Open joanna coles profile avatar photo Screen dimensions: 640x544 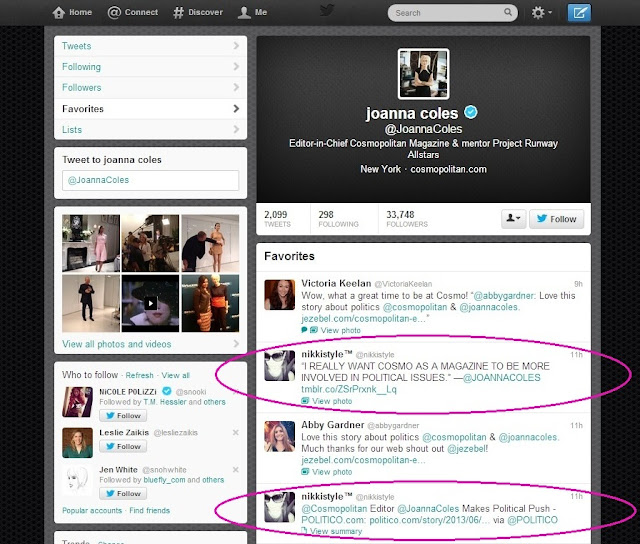pyautogui.click(x=423, y=74)
